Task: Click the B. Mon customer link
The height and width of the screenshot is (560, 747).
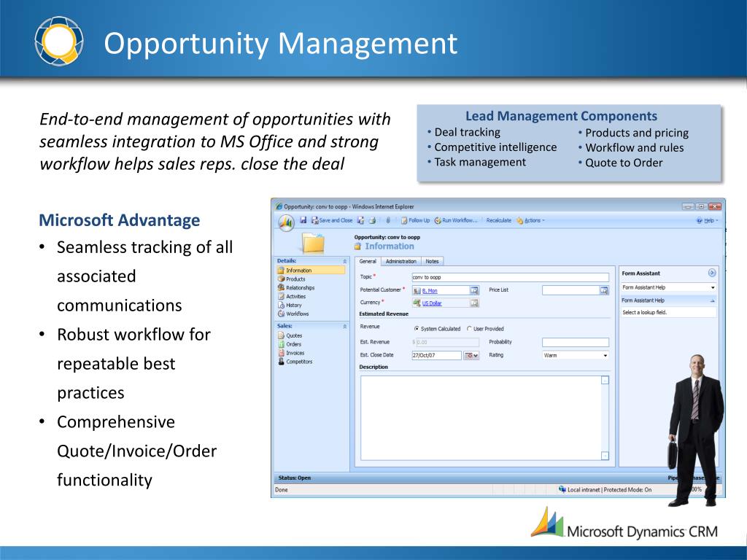Action: click(429, 290)
